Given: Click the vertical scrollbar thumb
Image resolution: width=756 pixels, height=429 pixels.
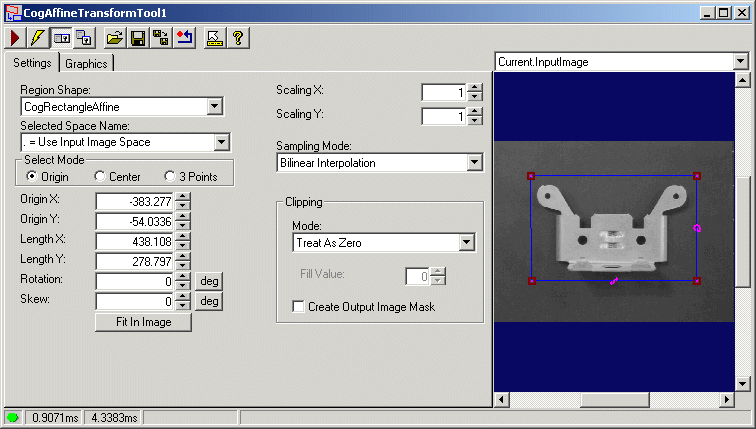Looking at the screenshot, I should pyautogui.click(x=742, y=232).
